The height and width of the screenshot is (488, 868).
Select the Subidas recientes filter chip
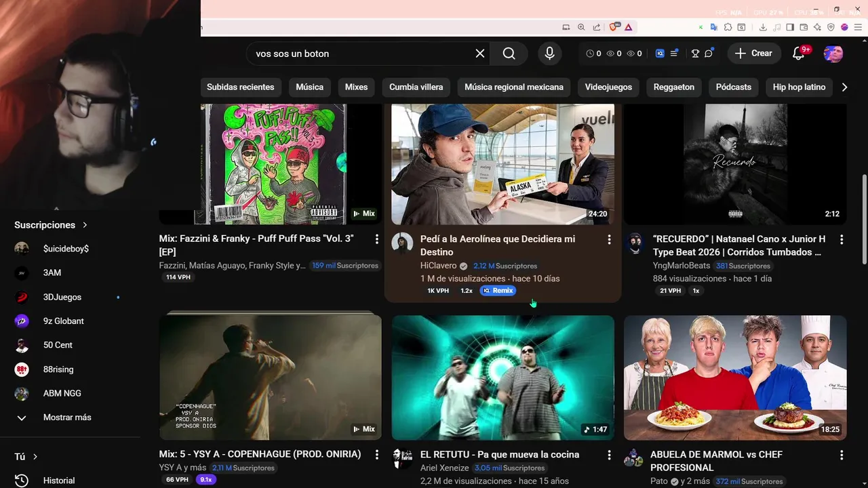(x=241, y=87)
